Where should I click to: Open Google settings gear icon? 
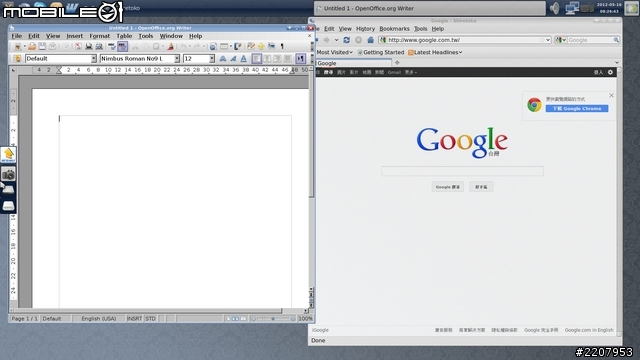[x=610, y=72]
